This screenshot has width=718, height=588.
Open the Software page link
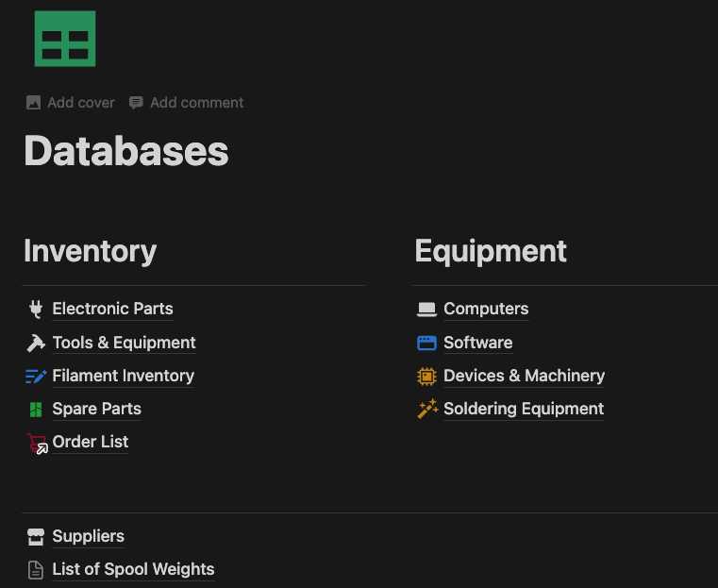(x=478, y=343)
